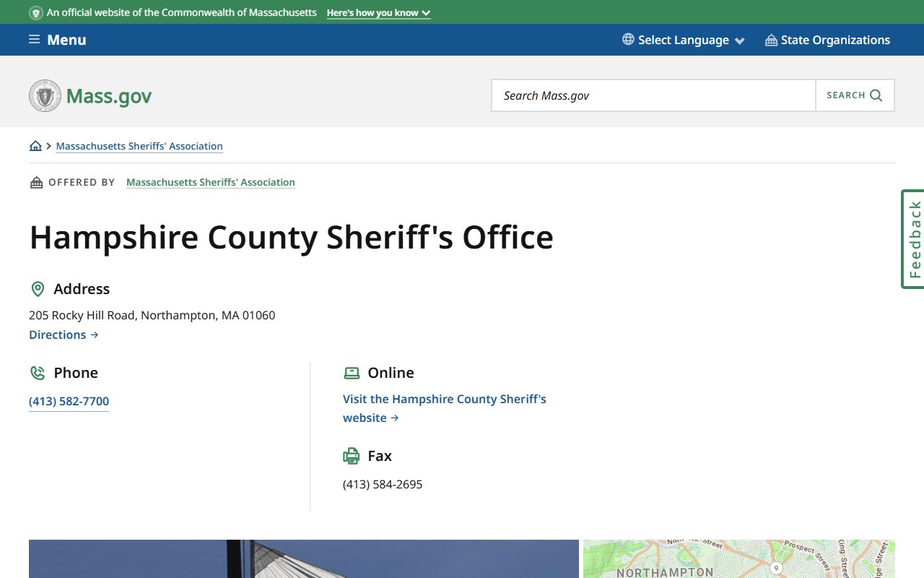The width and height of the screenshot is (924, 578).
Task: Click the Hampshire County Sheriff's Office heading
Action: (x=292, y=238)
